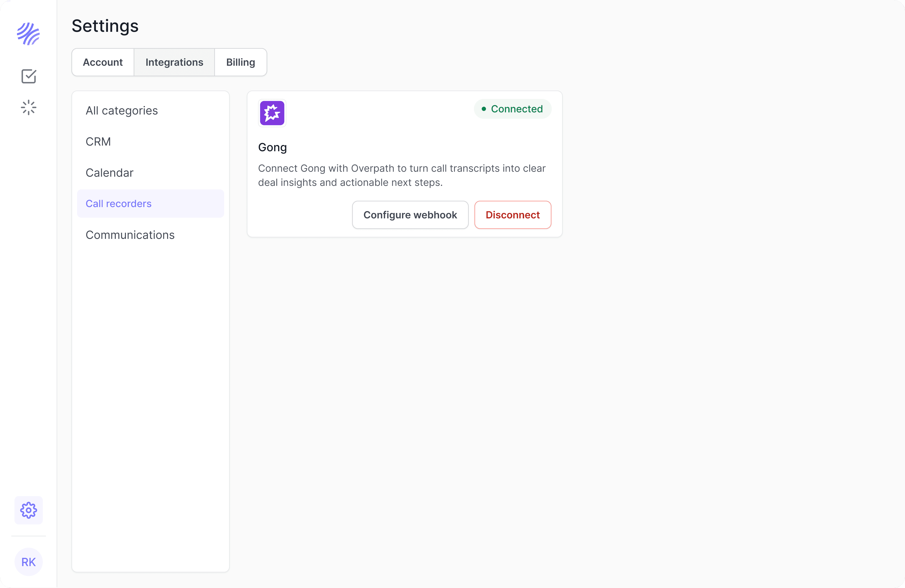Filter integrations by CRM
Image resolution: width=905 pixels, height=588 pixels.
coord(98,142)
